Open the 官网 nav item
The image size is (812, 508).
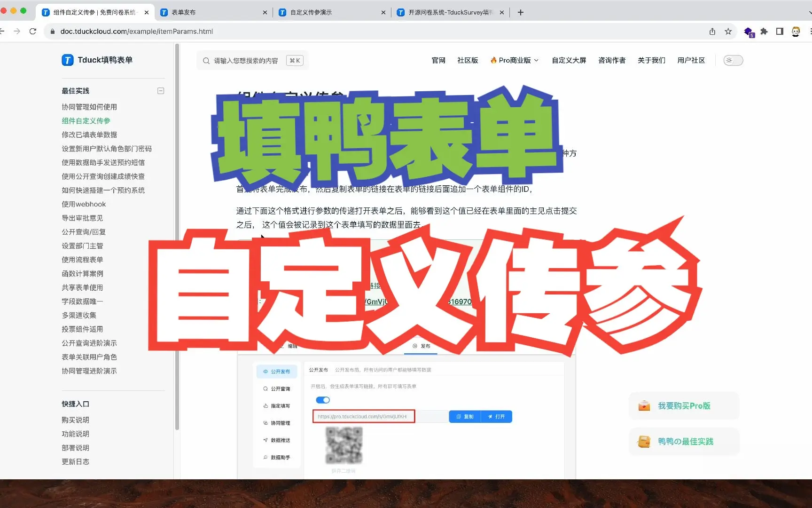(438, 60)
